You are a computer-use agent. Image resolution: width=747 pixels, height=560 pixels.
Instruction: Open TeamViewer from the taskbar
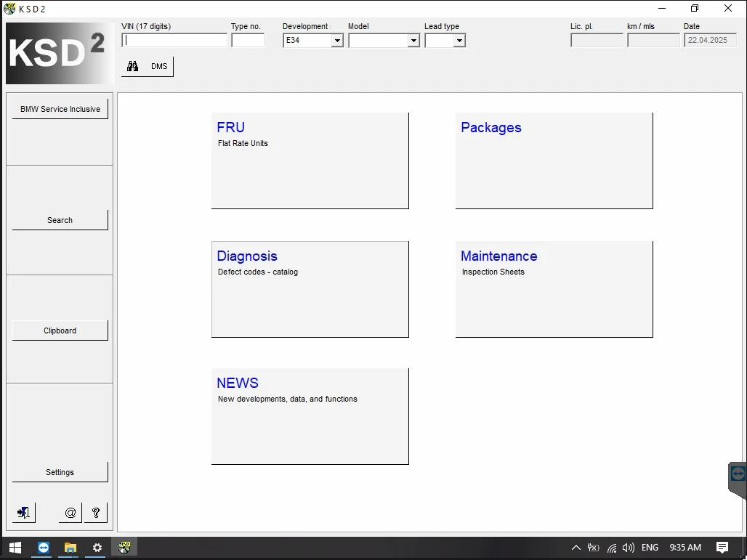[x=43, y=548]
